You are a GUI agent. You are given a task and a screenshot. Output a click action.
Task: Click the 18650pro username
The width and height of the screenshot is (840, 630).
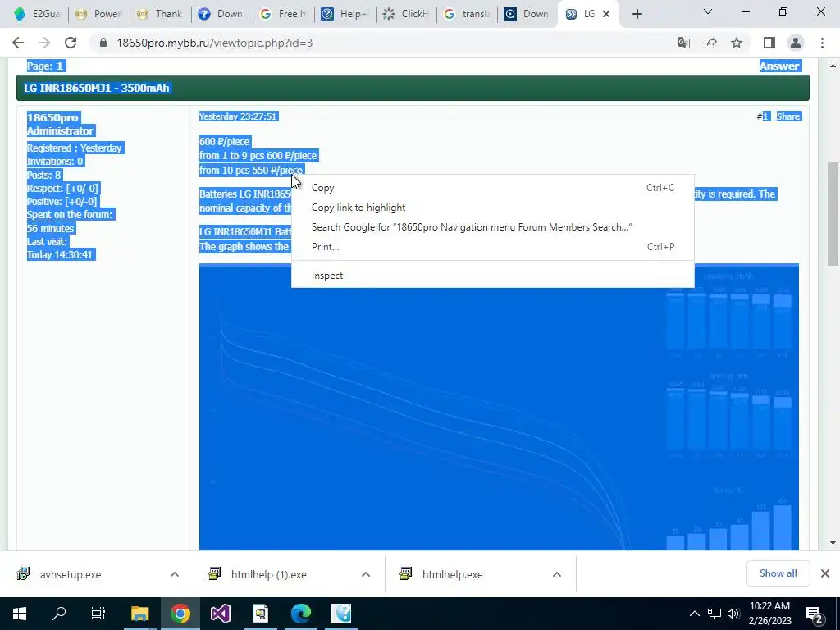point(52,117)
